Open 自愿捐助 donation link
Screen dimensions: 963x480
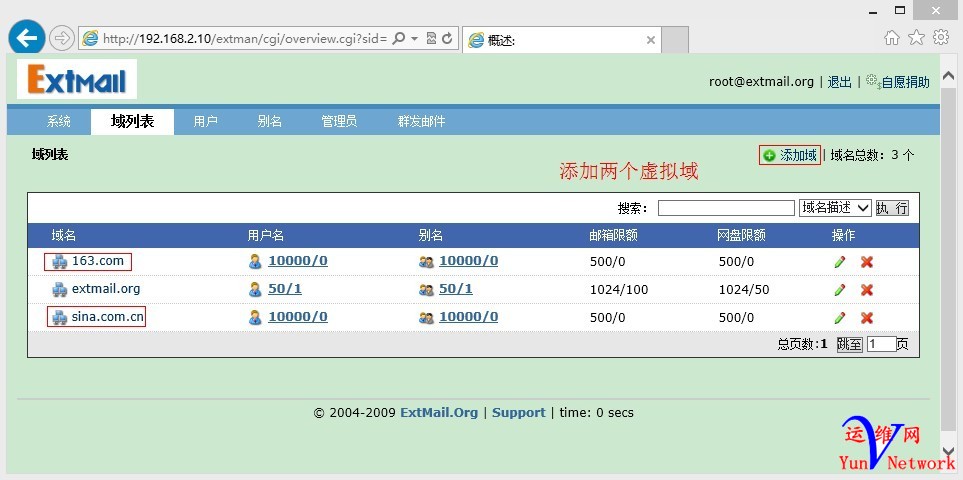(x=905, y=82)
